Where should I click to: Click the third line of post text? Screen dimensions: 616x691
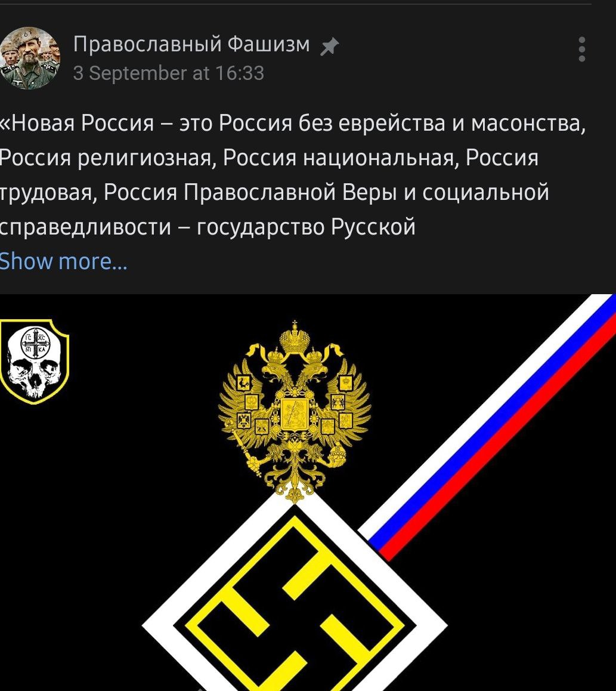coord(274,193)
